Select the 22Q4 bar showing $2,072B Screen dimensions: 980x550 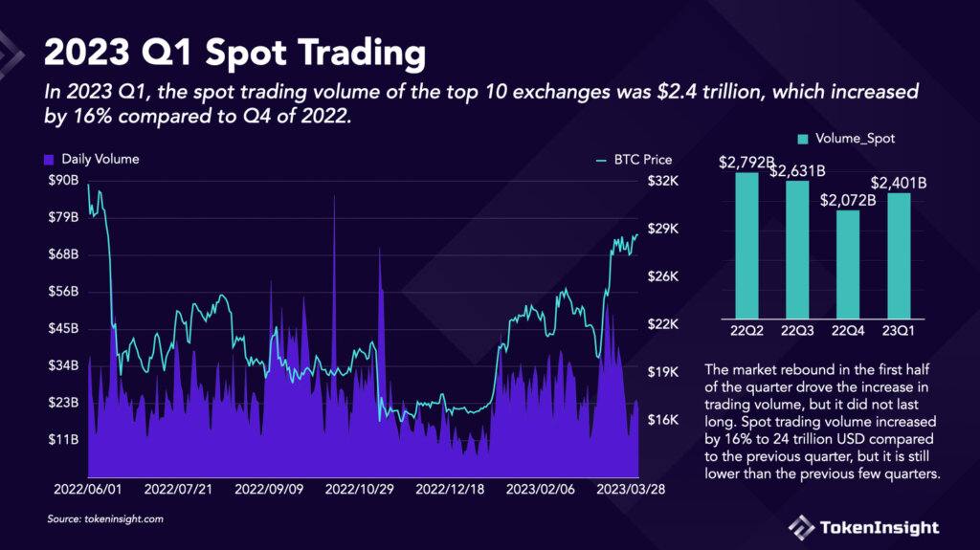[x=848, y=264]
